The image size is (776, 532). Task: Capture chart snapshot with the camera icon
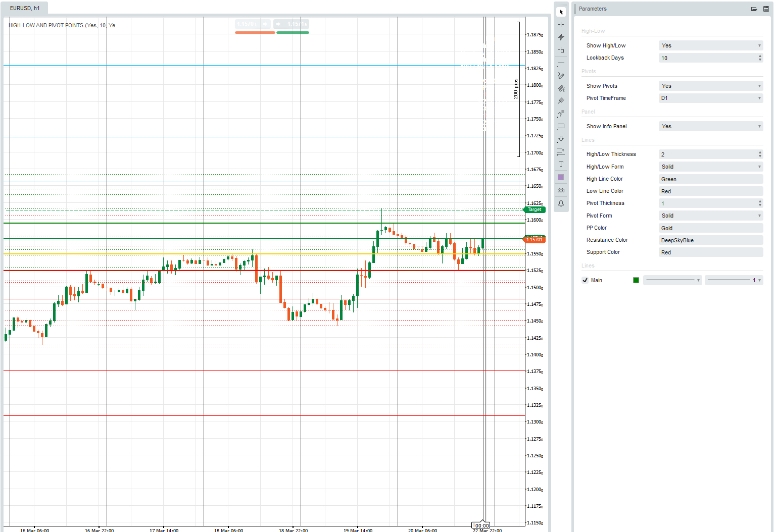click(x=561, y=190)
